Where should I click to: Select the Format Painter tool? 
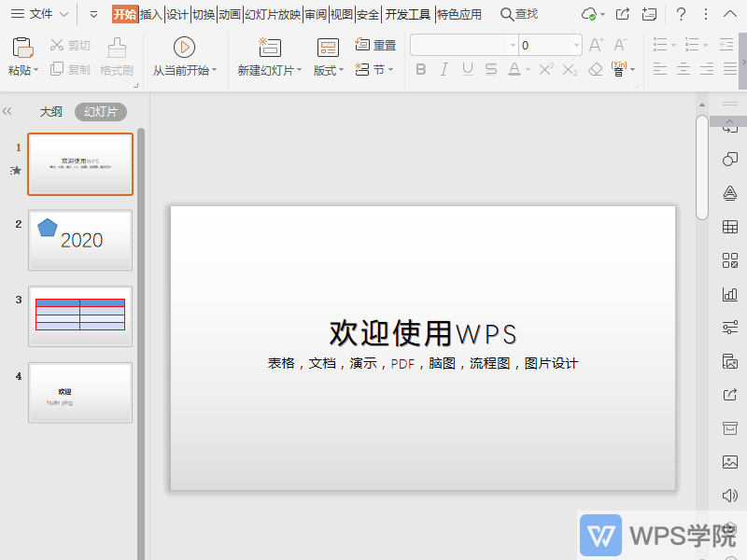(x=118, y=56)
